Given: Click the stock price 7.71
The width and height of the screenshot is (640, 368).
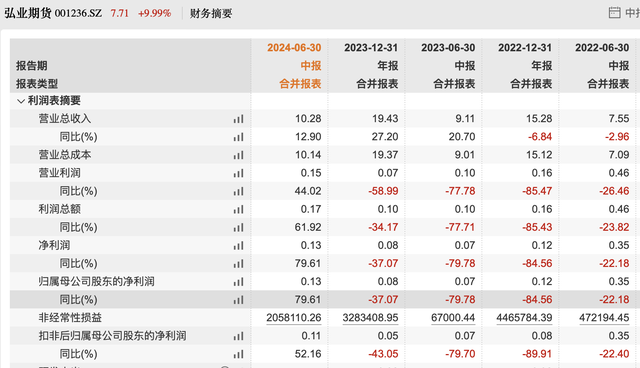Looking at the screenshot, I should 120,13.
